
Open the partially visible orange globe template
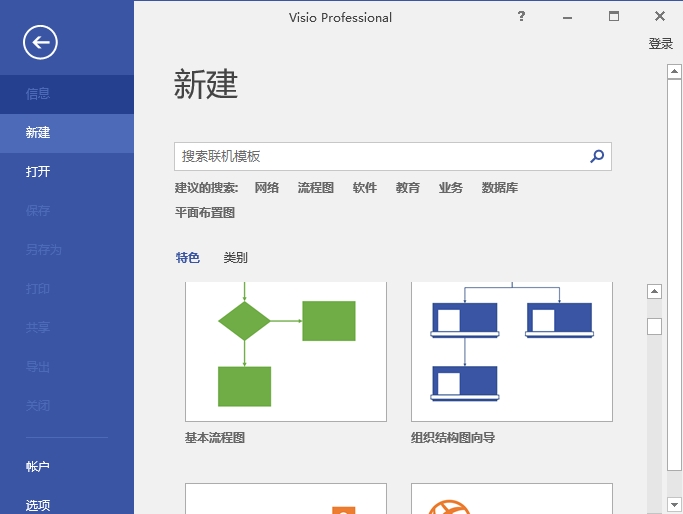pyautogui.click(x=512, y=498)
